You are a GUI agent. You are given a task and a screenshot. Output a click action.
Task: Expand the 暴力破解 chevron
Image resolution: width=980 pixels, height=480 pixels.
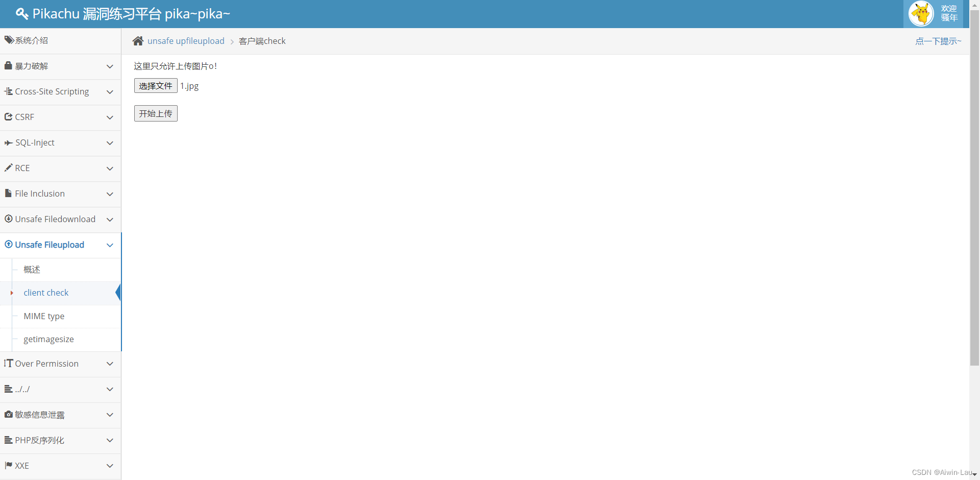coord(110,66)
